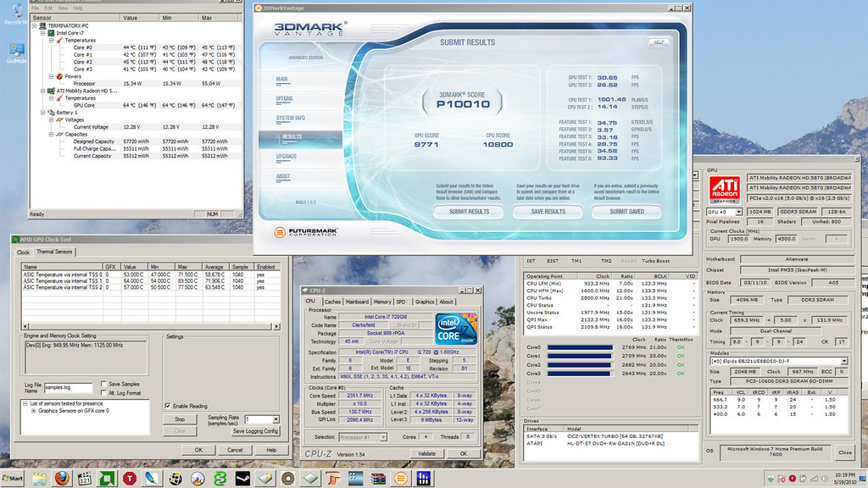The height and width of the screenshot is (488, 868).
Task: Open the Graphics tab in CPU-Z
Action: [425, 302]
